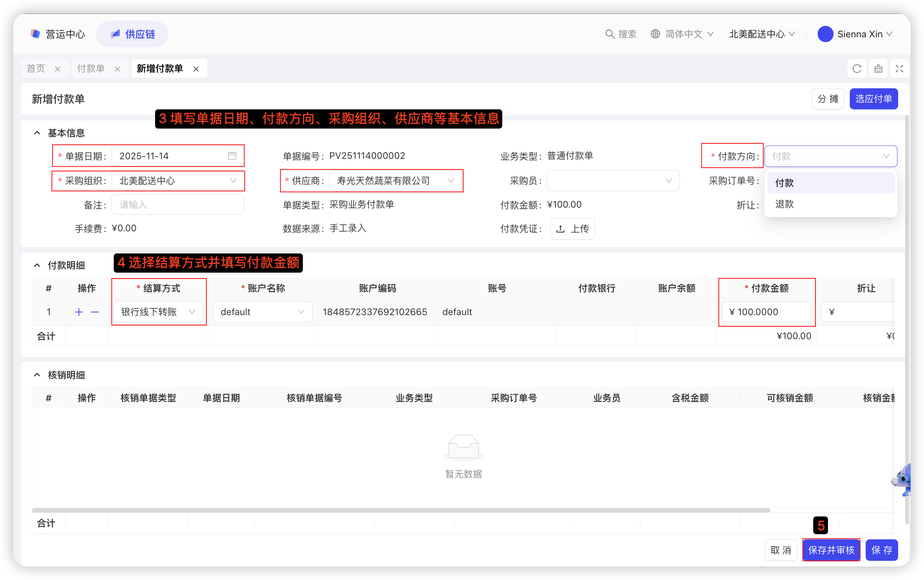Collapse the 核销明细 section

[37, 375]
